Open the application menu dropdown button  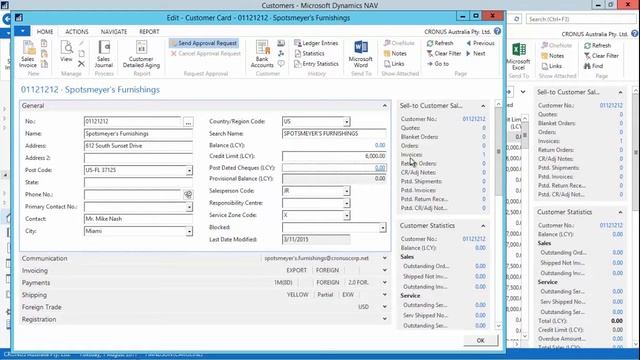(x=22, y=31)
